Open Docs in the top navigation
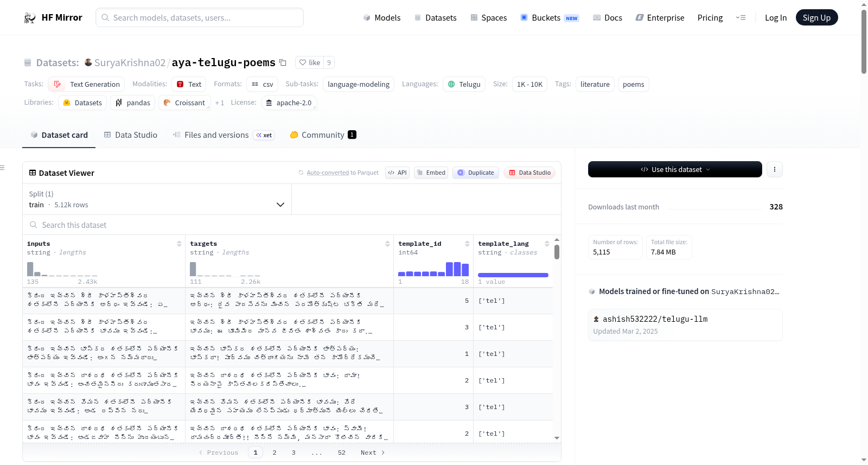The image size is (868, 465). click(x=608, y=18)
